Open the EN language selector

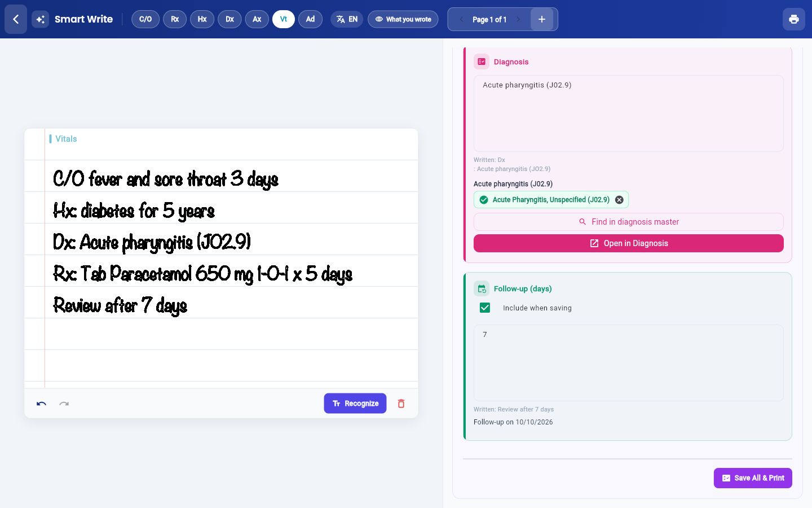pyautogui.click(x=347, y=19)
